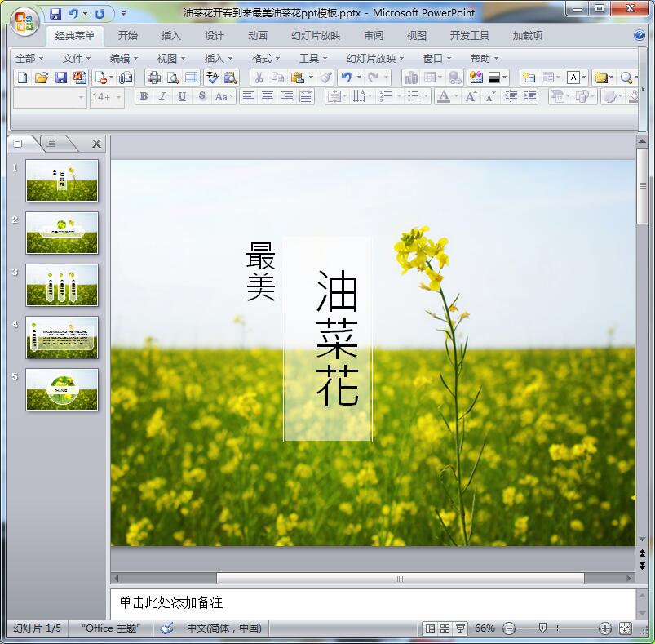Click the Spelling check icon
The width and height of the screenshot is (655, 644).
(x=212, y=78)
